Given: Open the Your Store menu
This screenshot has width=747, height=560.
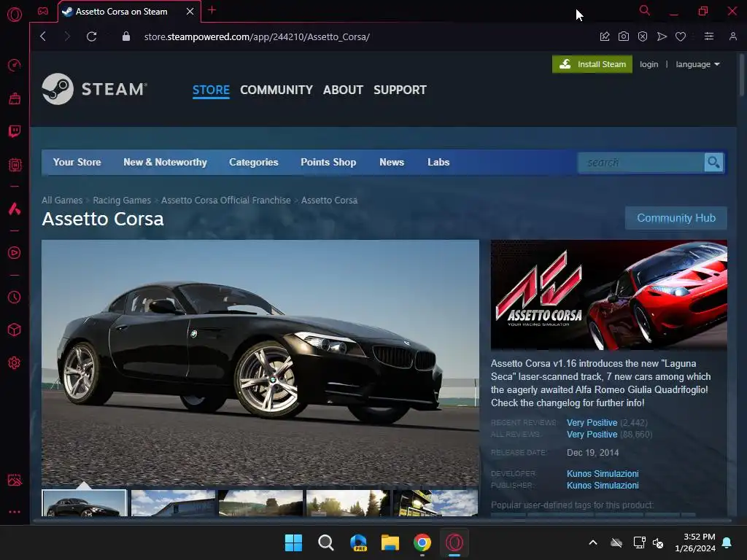Looking at the screenshot, I should click(x=77, y=163).
